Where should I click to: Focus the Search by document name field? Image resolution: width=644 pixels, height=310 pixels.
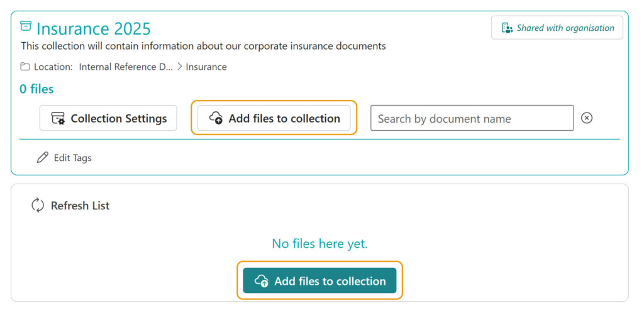point(472,118)
